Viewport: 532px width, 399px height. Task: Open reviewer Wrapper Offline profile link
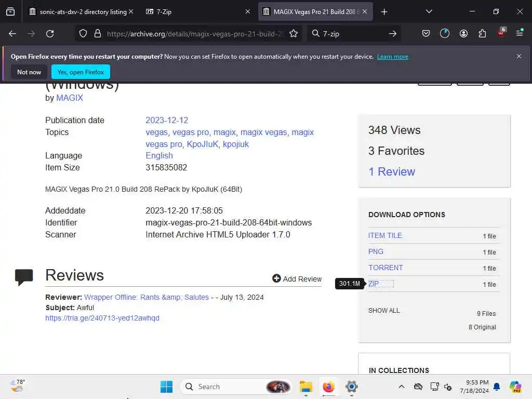[x=146, y=297]
